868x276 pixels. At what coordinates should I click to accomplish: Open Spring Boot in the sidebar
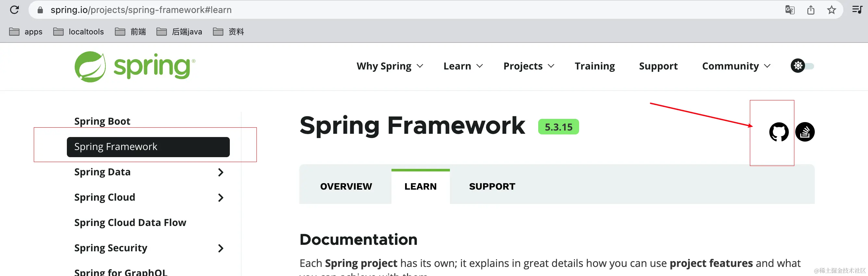click(x=102, y=121)
